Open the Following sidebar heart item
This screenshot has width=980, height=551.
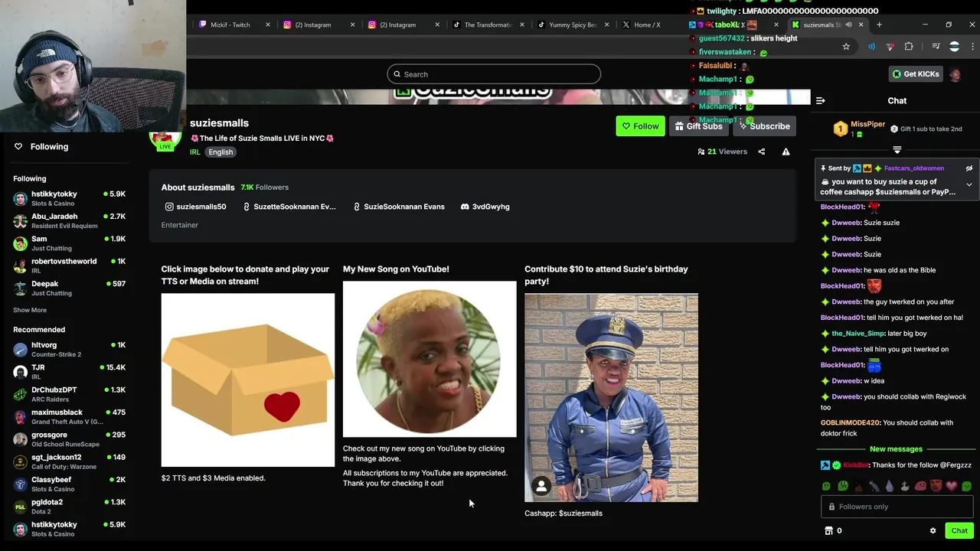tap(42, 146)
